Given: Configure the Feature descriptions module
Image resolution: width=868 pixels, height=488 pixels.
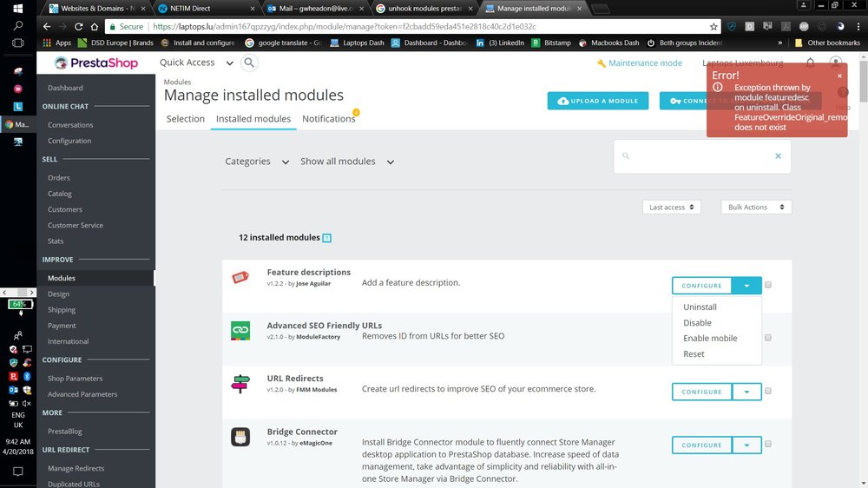Looking at the screenshot, I should tap(701, 286).
